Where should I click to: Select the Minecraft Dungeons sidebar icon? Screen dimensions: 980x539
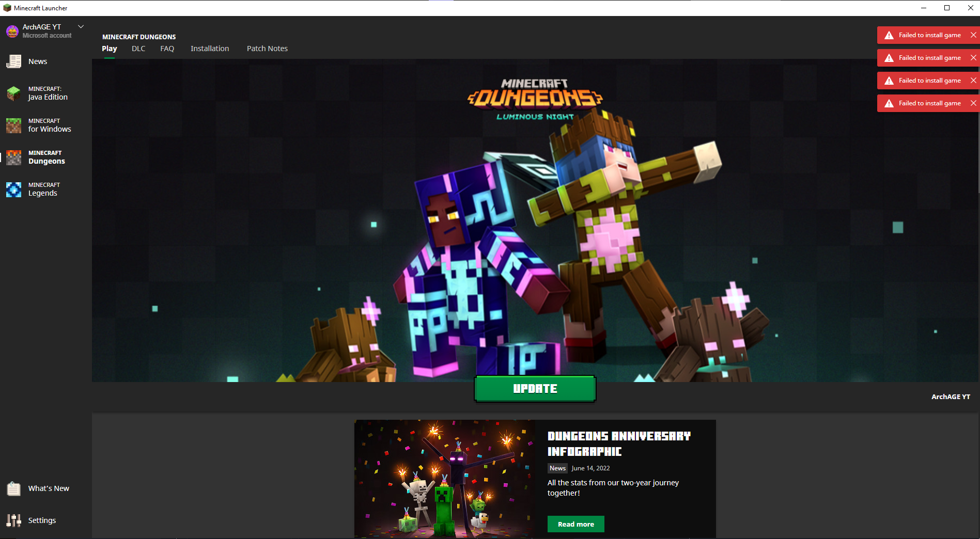click(14, 157)
